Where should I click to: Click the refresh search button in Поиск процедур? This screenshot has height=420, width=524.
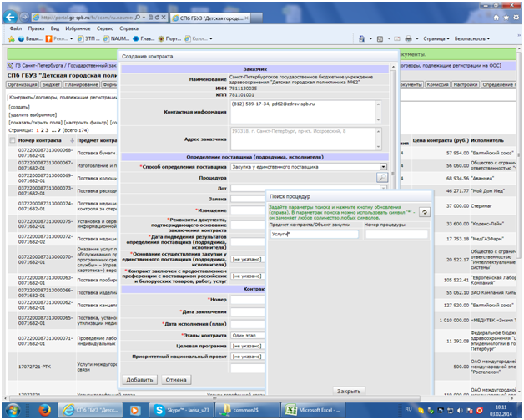(x=425, y=212)
